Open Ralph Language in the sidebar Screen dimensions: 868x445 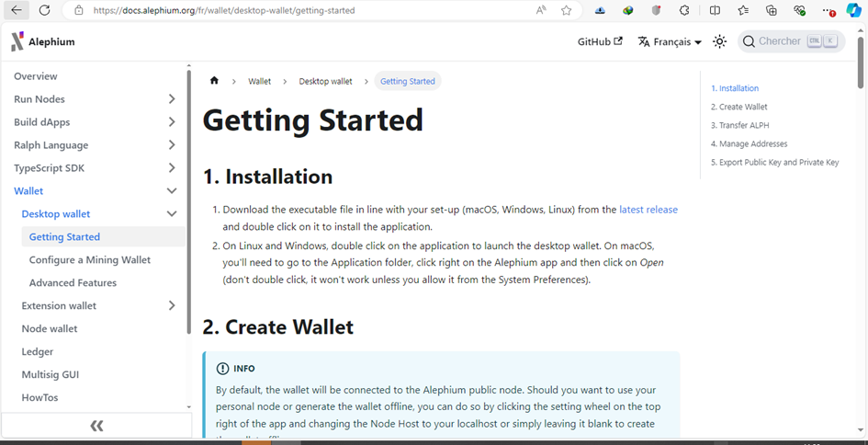pyautogui.click(x=51, y=145)
